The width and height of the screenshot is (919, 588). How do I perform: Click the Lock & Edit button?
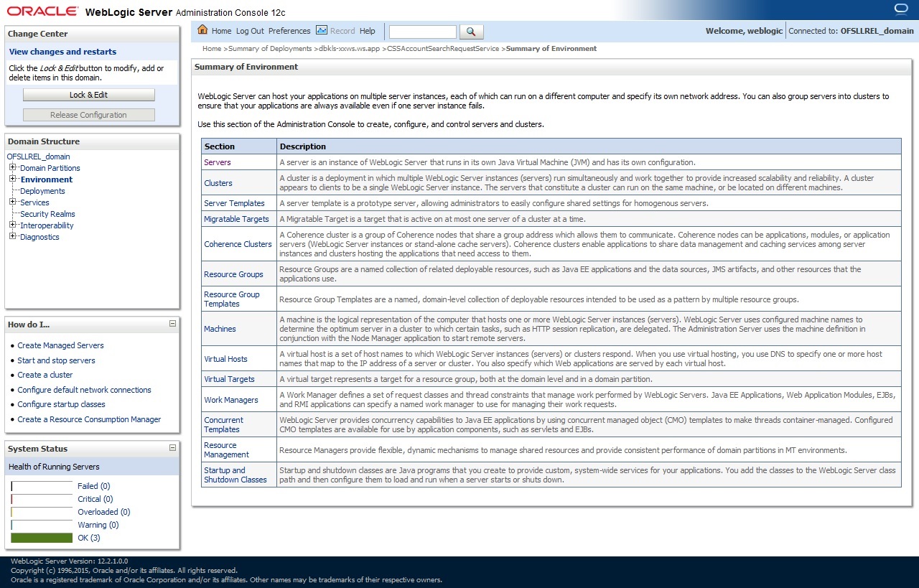coord(89,95)
